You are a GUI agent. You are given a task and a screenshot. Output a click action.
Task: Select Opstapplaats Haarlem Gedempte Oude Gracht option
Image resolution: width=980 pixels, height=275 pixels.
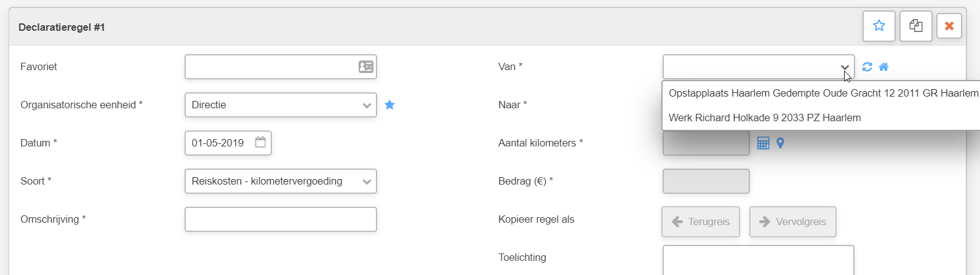823,93
